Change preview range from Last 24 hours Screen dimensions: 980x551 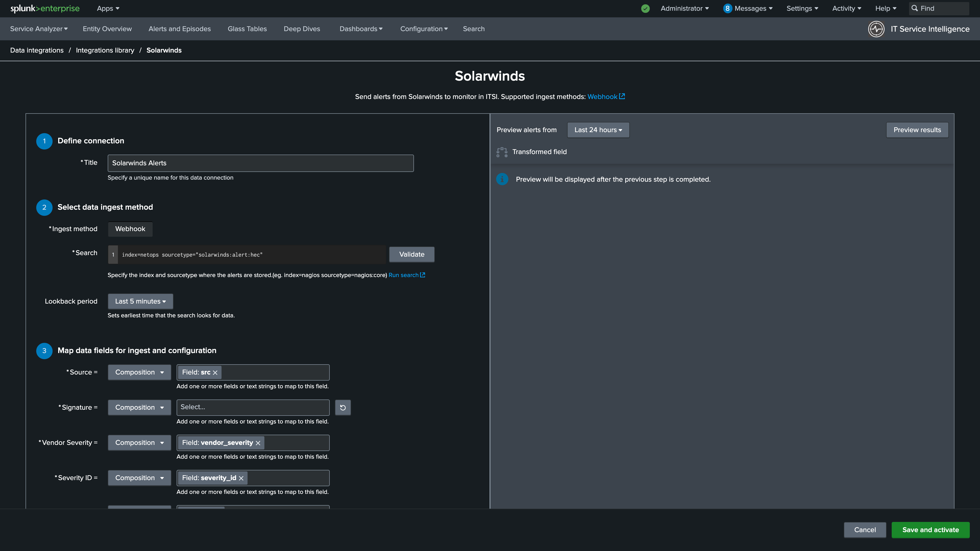pyautogui.click(x=598, y=130)
